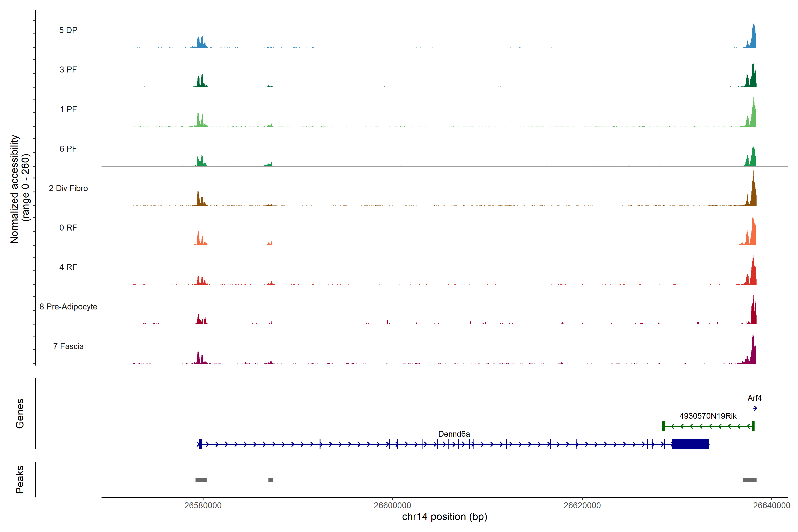Click the leftmost gray peak bar
This screenshot has height=532, width=798.
click(x=201, y=480)
